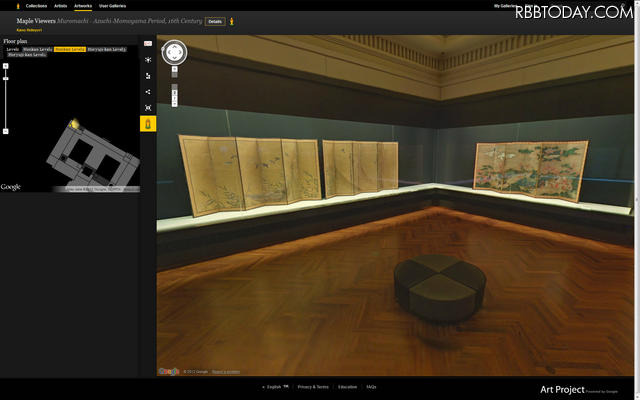Pan down with the navigation compass arrow

pyautogui.click(x=174, y=58)
